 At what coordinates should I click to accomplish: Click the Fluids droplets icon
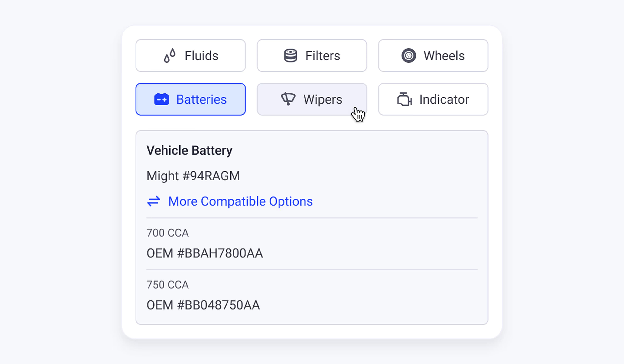[x=170, y=55]
